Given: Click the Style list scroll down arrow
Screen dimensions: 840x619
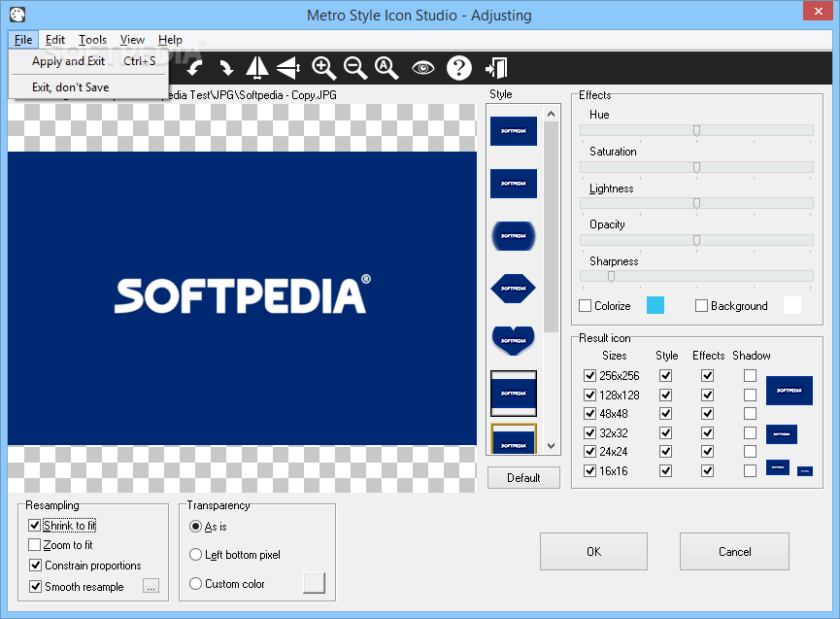Looking at the screenshot, I should pos(552,446).
